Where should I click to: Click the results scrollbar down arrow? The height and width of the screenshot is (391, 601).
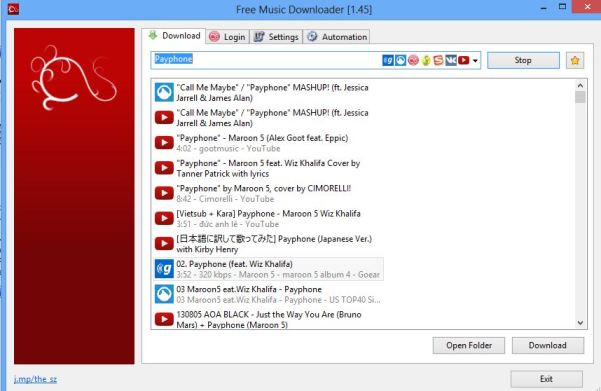tap(580, 323)
